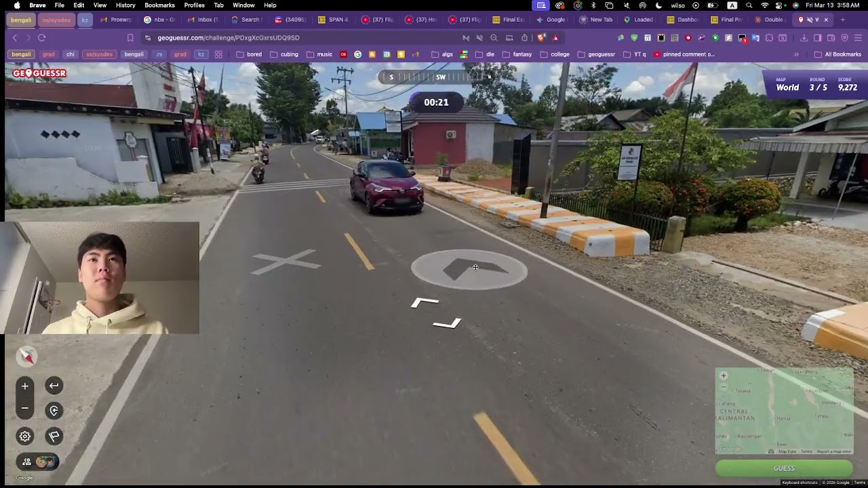
Task: Open the History menu
Action: point(125,5)
